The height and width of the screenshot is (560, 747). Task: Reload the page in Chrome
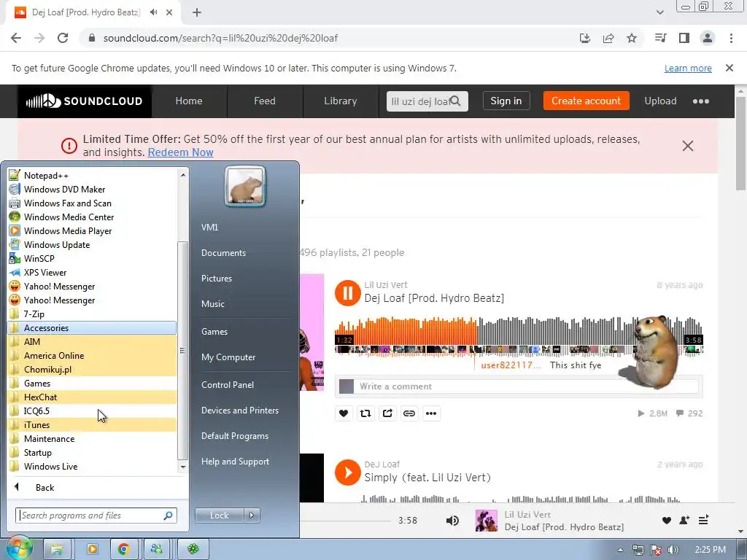tap(63, 38)
